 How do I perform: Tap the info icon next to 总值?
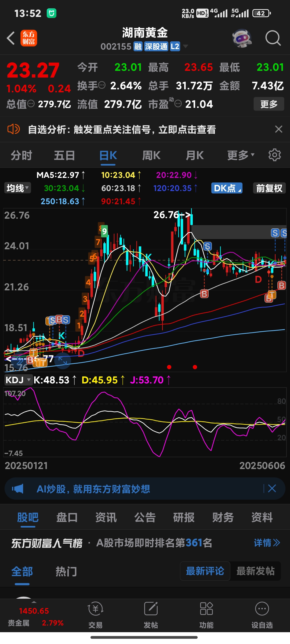(x=31, y=104)
